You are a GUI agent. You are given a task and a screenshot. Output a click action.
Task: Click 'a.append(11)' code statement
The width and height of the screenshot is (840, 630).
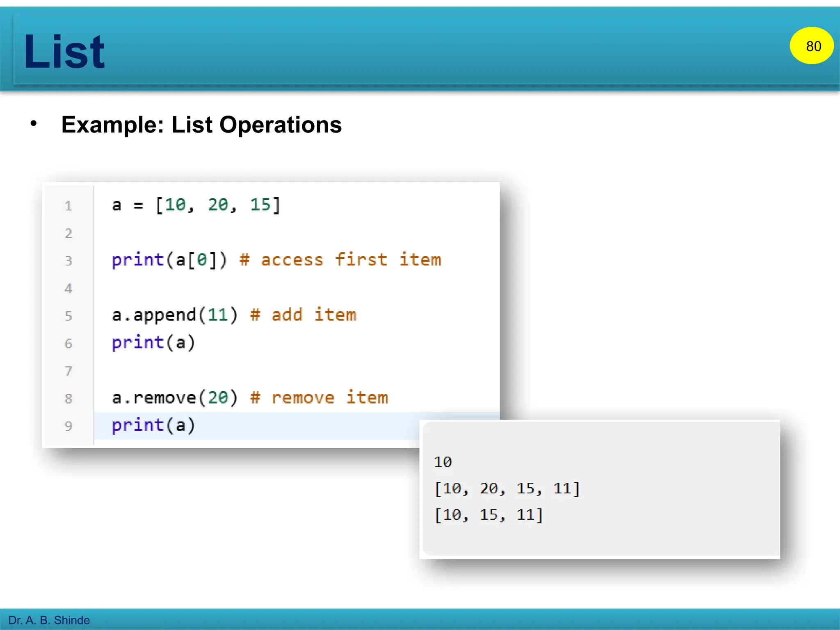click(x=175, y=315)
